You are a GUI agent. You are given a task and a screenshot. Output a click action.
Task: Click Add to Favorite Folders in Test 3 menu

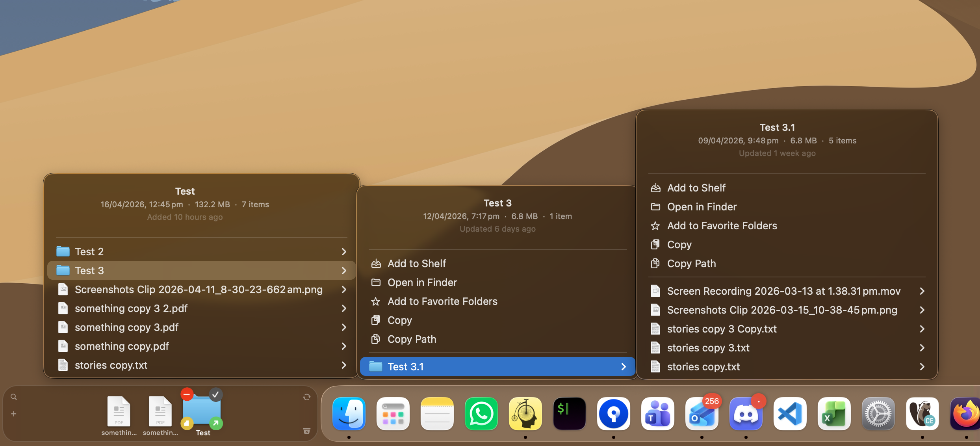click(x=442, y=301)
